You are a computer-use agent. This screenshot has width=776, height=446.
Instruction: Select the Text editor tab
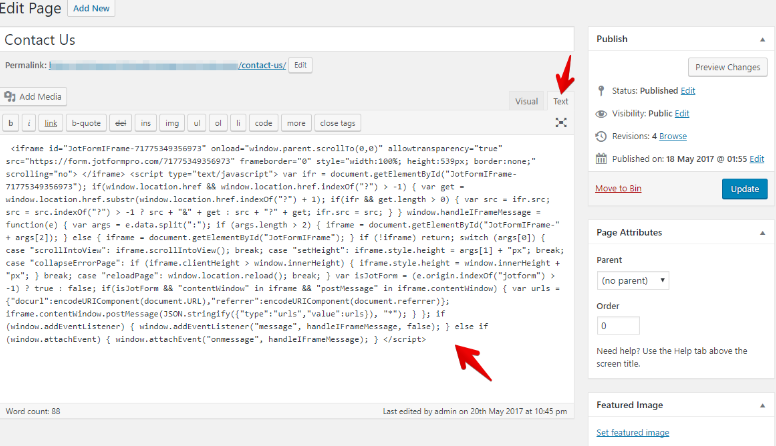pyautogui.click(x=561, y=101)
